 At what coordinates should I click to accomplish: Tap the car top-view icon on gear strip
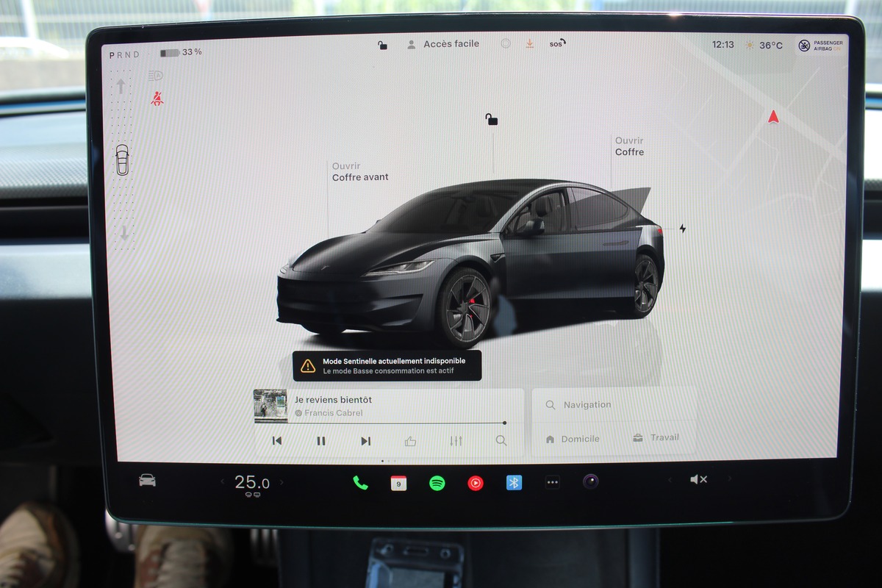(122, 159)
